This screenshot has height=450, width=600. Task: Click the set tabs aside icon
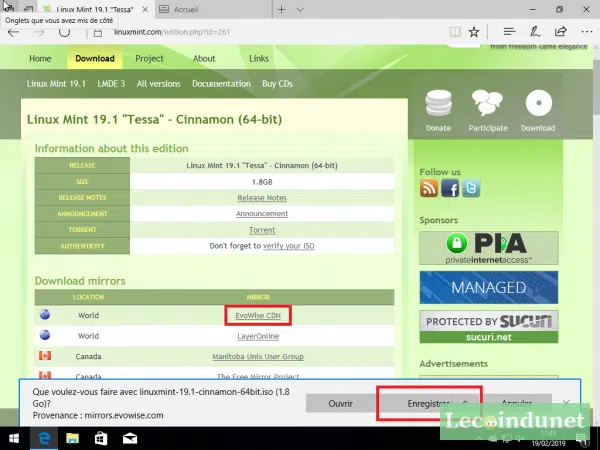[x=28, y=8]
